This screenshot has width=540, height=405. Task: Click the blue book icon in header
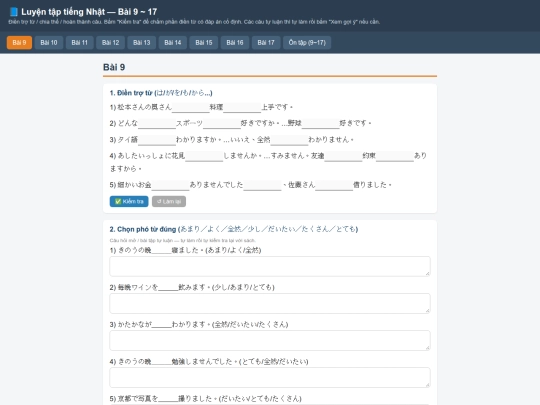point(13,12)
